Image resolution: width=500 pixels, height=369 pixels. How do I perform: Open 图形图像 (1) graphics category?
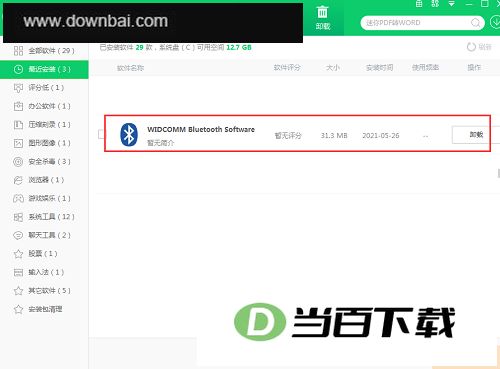[44, 143]
